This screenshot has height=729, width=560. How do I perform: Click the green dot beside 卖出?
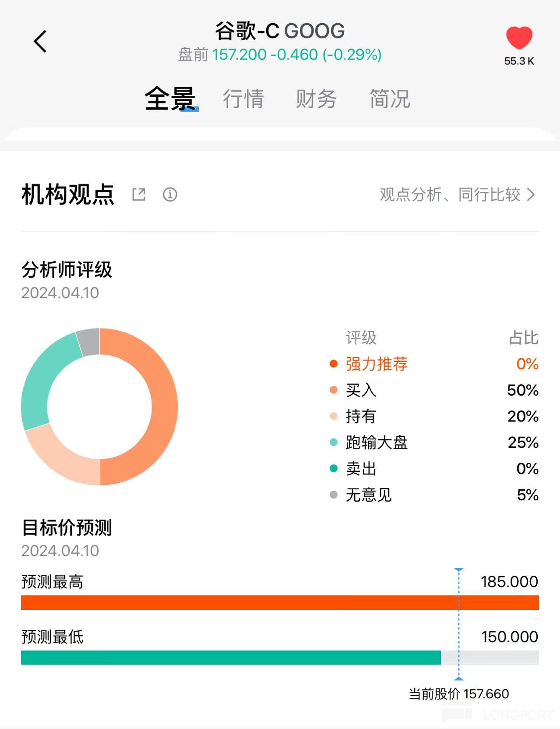pos(334,469)
